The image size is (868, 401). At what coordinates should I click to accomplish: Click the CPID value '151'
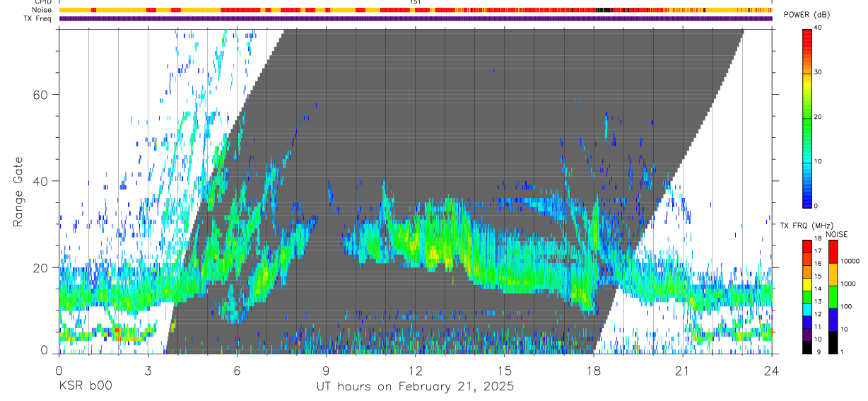416,2
